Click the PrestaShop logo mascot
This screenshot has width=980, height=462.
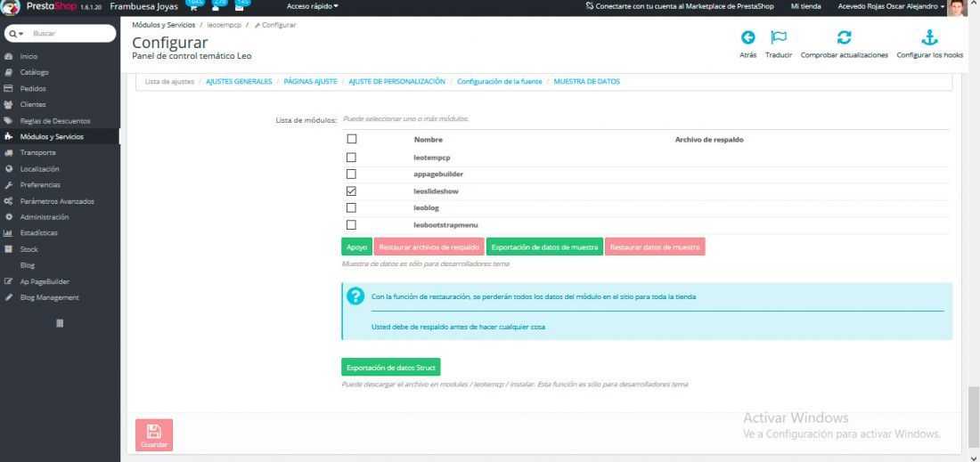pyautogui.click(x=10, y=7)
